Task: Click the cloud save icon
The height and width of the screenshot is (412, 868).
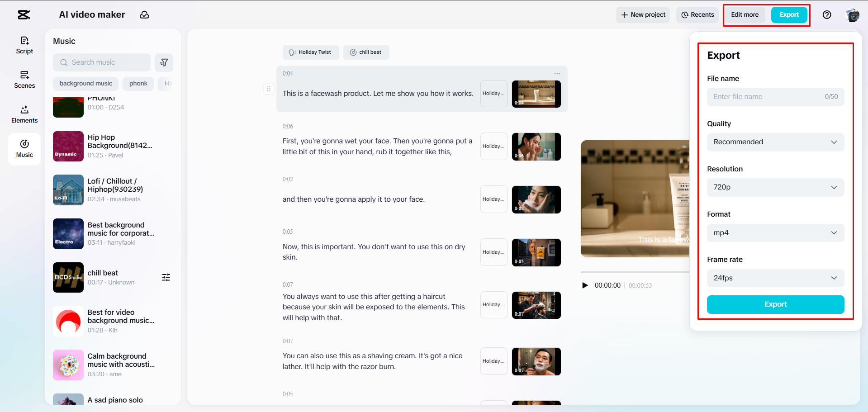Action: click(144, 14)
